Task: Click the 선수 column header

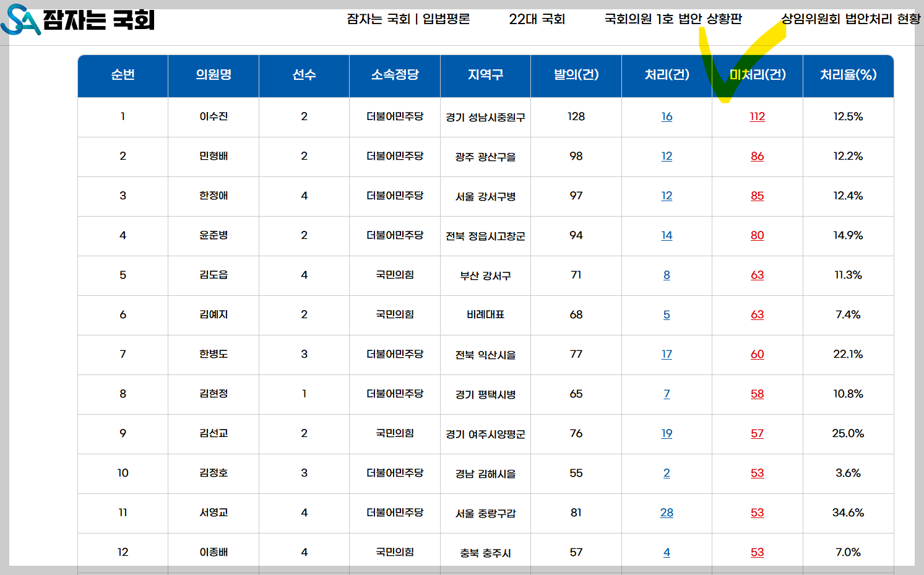Action: [304, 75]
